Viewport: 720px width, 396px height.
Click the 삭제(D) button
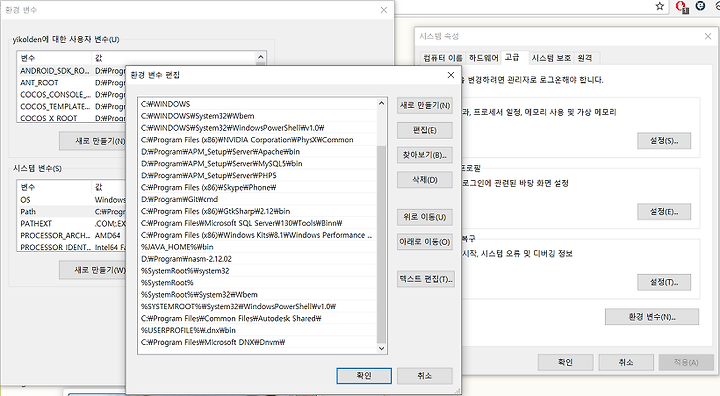coord(425,180)
